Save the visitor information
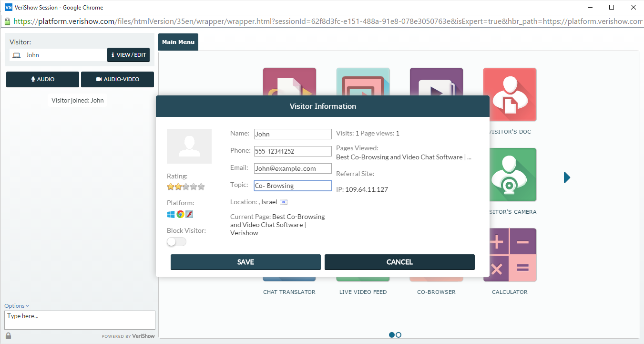Screen dimensions: 644x344 [x=245, y=262]
